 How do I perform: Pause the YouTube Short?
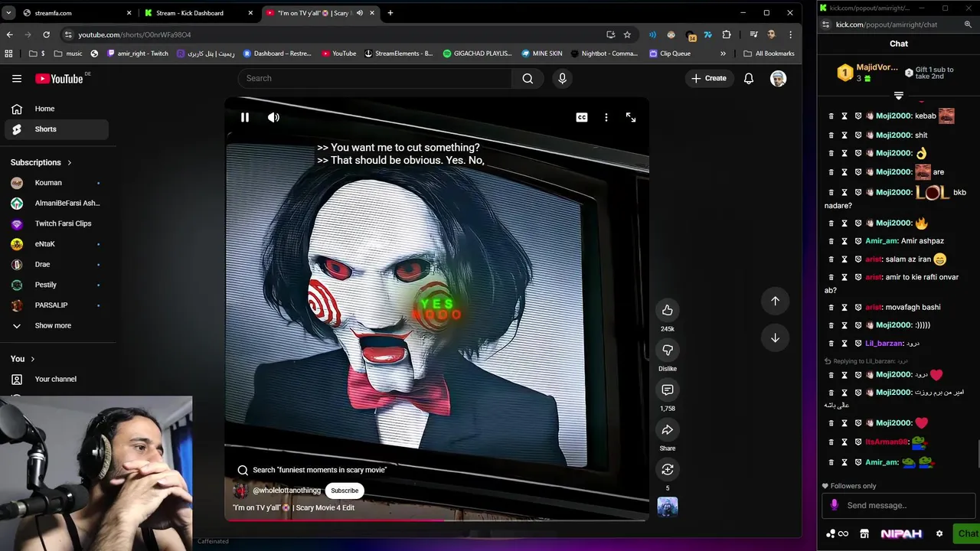coord(245,117)
